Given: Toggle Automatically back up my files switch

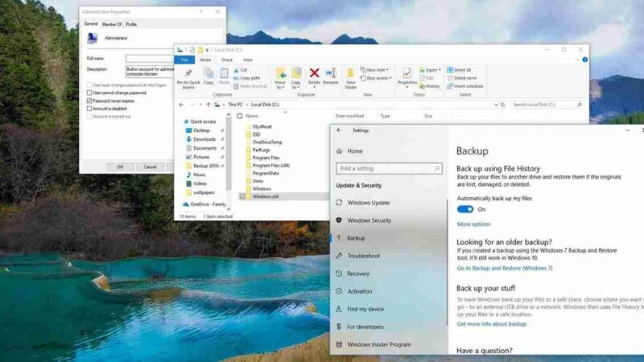Looking at the screenshot, I should coord(465,209).
